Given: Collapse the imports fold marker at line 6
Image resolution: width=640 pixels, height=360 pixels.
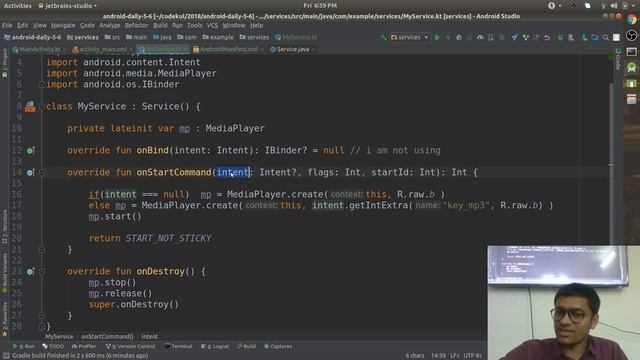Looking at the screenshot, I should [42, 84].
